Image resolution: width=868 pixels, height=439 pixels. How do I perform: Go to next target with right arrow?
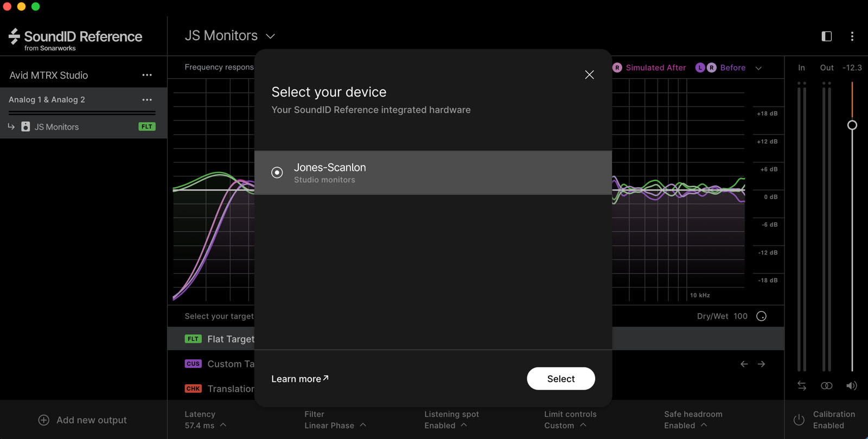point(761,364)
